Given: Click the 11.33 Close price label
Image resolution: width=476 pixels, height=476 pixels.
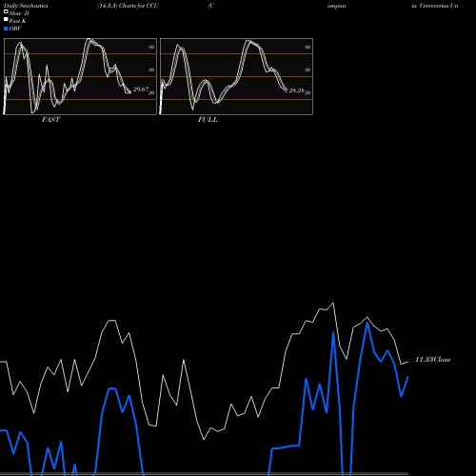Looking at the screenshot, I should (433, 360).
